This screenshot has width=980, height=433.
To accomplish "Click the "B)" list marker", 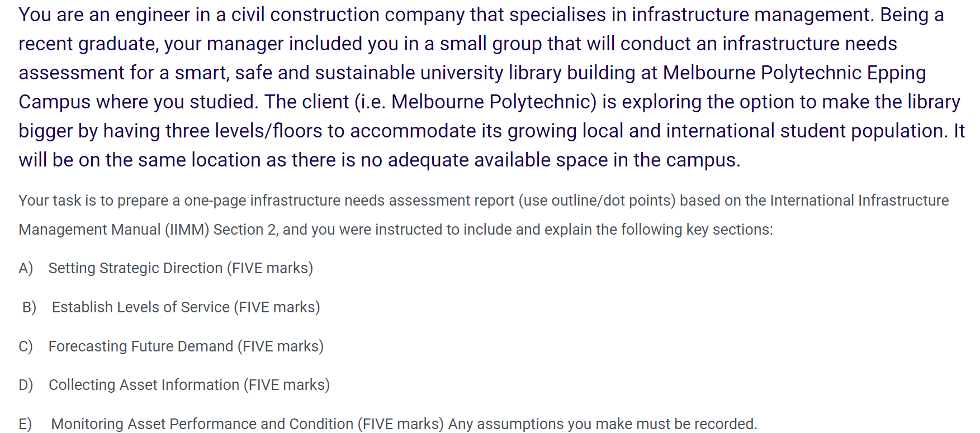I will tap(29, 307).
